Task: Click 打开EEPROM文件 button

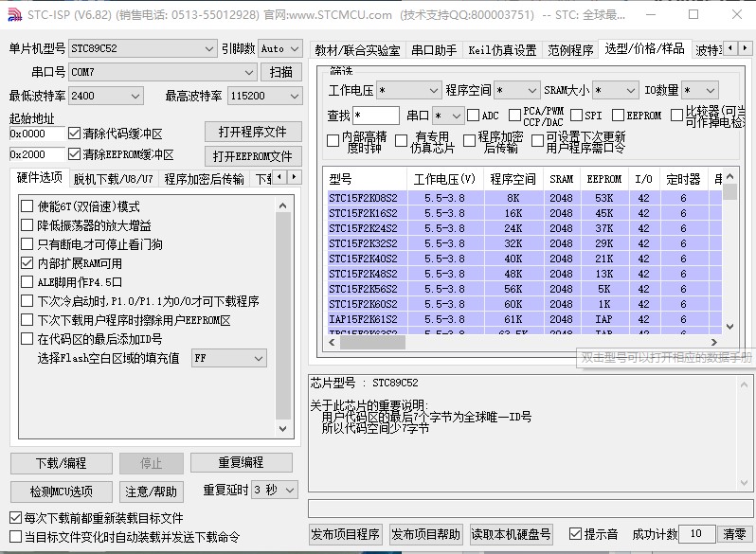Action: (253, 156)
